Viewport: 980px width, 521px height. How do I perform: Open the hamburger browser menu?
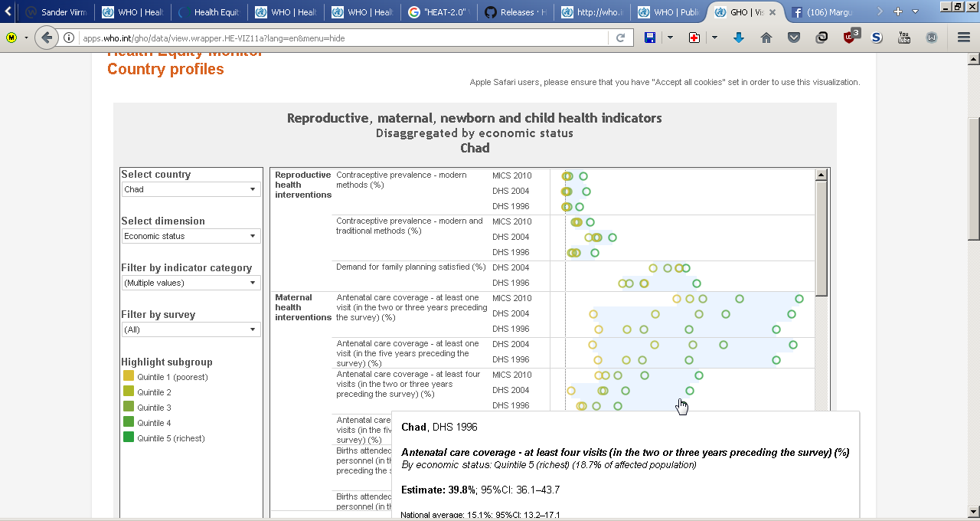point(964,38)
